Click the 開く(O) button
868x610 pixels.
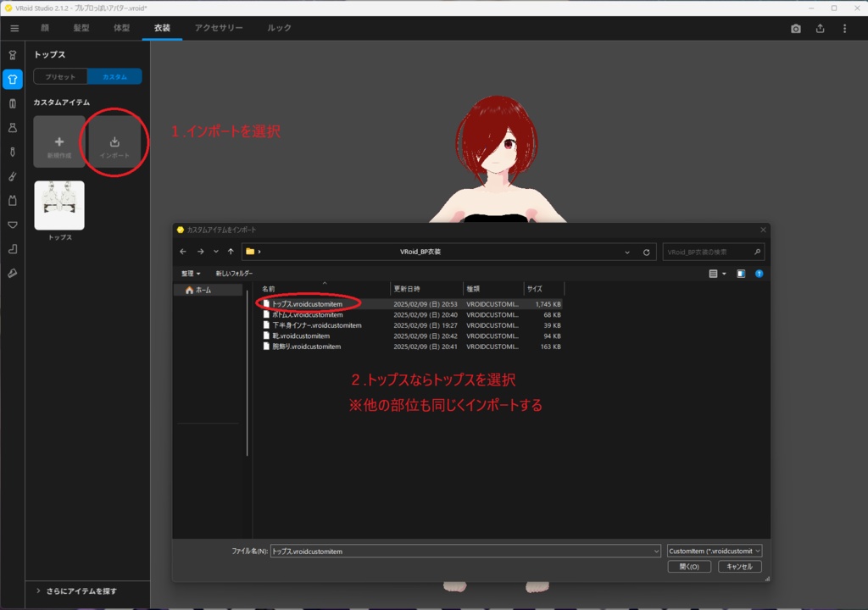pos(689,566)
